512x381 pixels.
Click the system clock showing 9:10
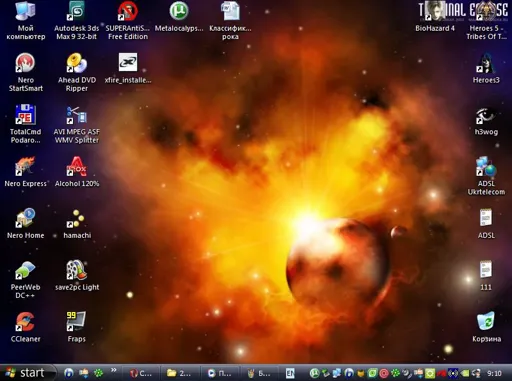pos(494,373)
